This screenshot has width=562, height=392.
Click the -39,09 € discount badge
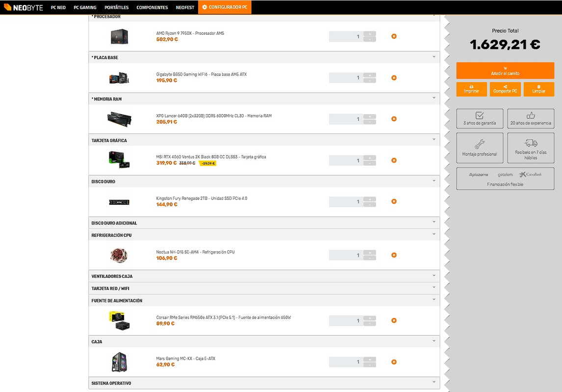point(207,164)
